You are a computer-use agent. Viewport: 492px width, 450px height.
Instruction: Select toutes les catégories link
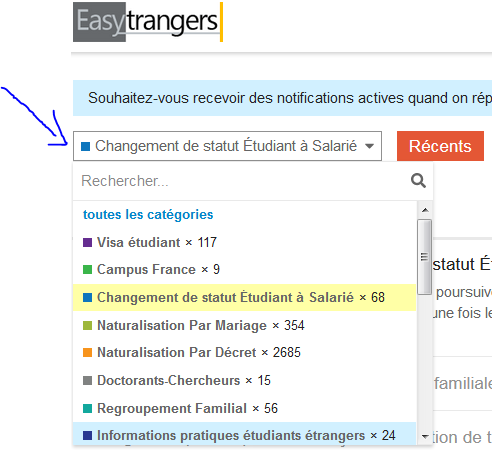click(148, 214)
